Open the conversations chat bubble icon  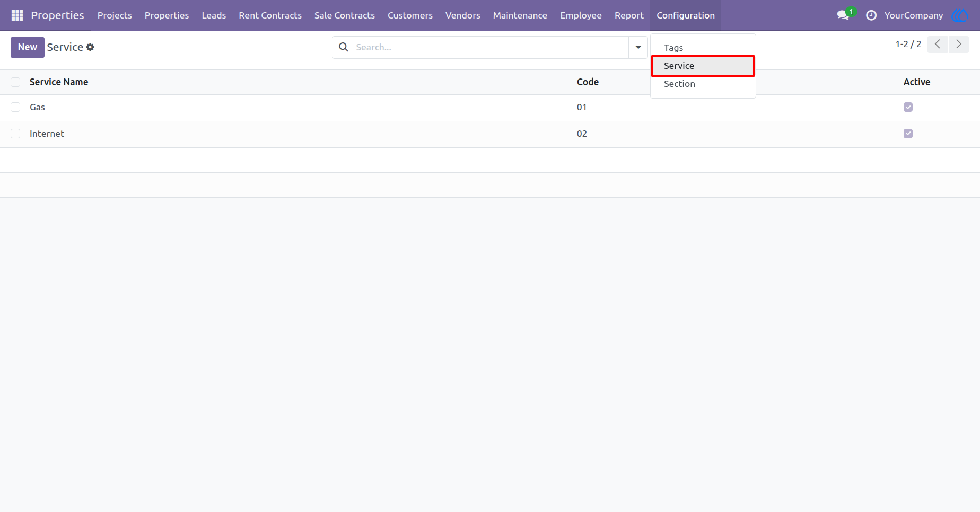[x=843, y=15]
